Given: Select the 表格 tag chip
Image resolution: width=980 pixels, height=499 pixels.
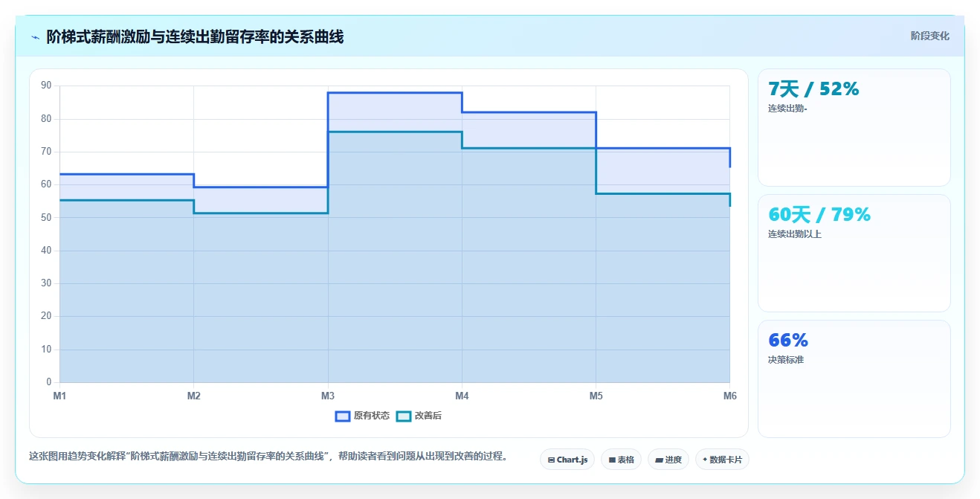Looking at the screenshot, I should click(621, 460).
